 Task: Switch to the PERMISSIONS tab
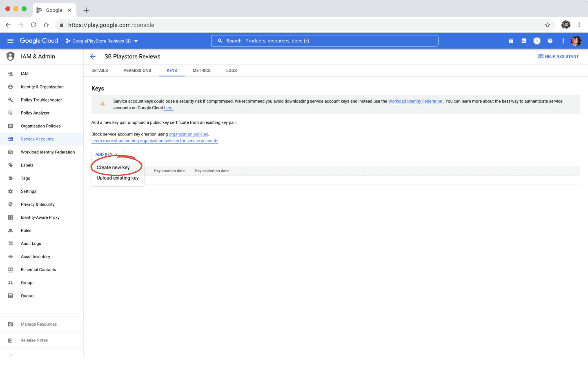coord(137,71)
